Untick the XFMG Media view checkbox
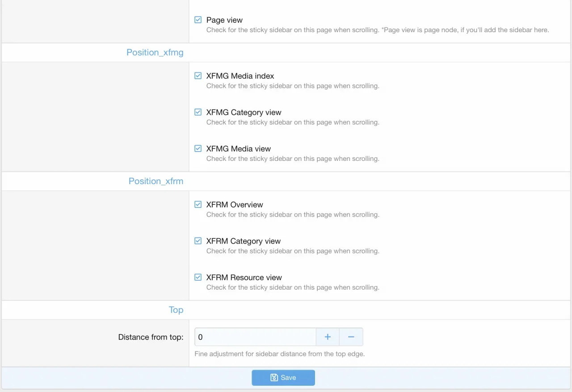The image size is (572, 392). click(198, 149)
